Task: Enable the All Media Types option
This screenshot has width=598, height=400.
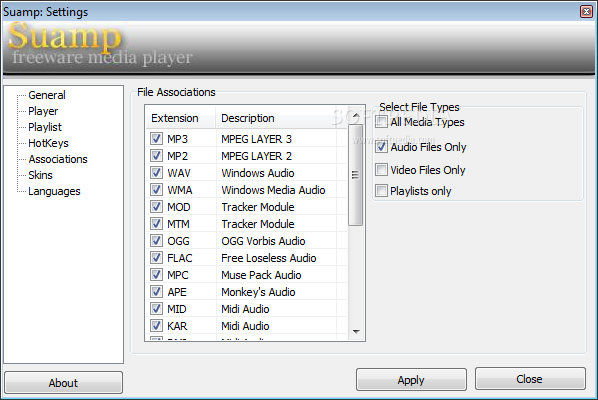Action: point(381,122)
